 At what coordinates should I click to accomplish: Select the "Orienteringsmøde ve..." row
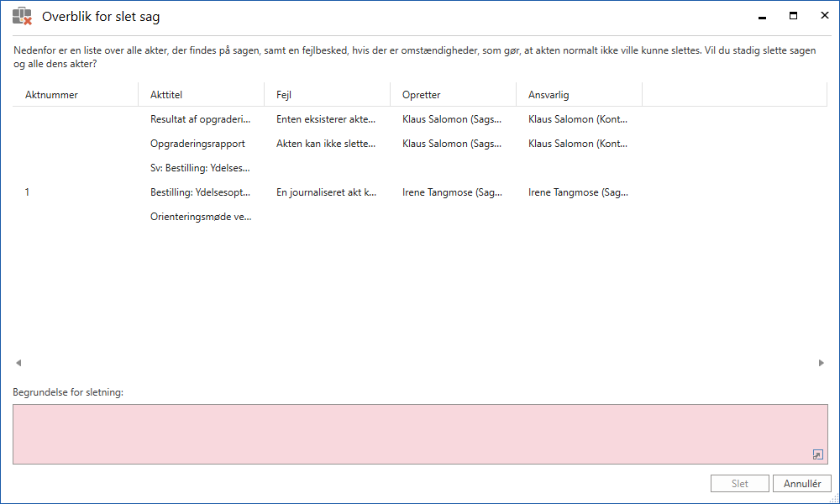click(x=420, y=217)
